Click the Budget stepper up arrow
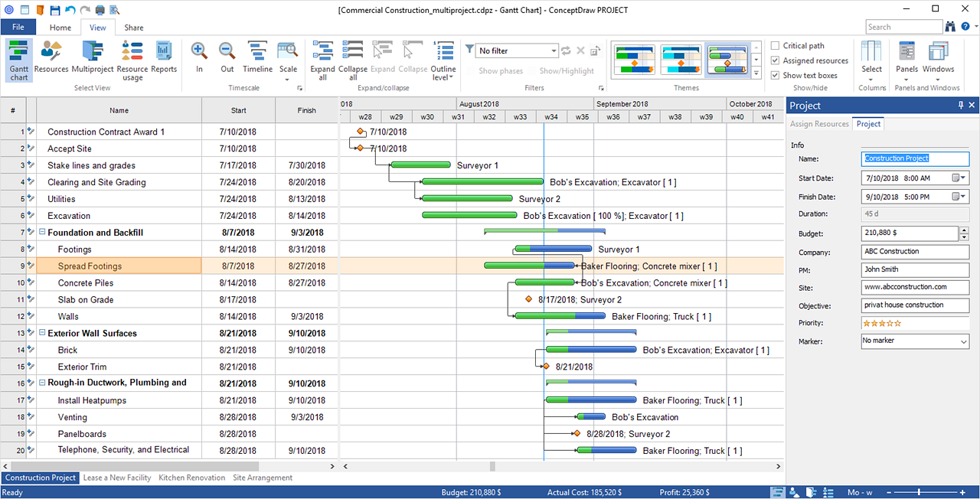980x499 pixels. (x=964, y=230)
